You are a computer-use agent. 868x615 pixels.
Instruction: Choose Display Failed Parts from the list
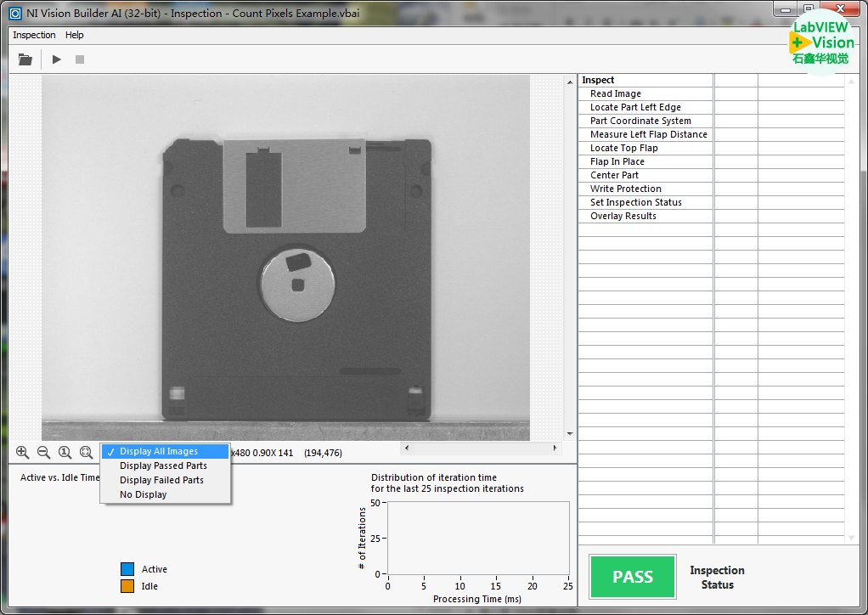point(161,480)
